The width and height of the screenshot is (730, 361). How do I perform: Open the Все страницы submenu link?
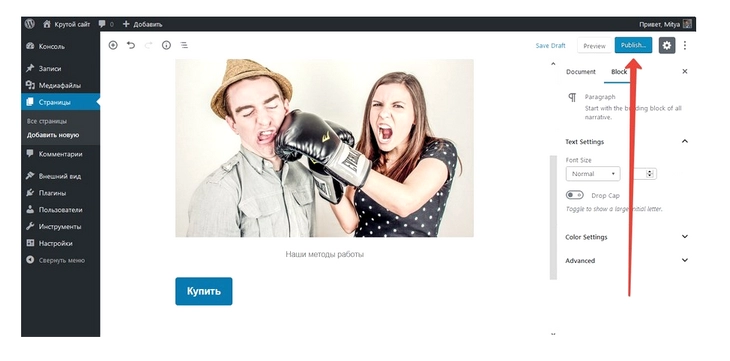coord(47,121)
